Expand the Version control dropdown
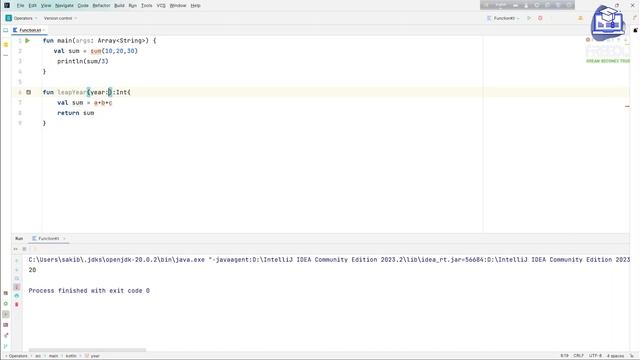This screenshot has height=360, width=640. pos(60,18)
